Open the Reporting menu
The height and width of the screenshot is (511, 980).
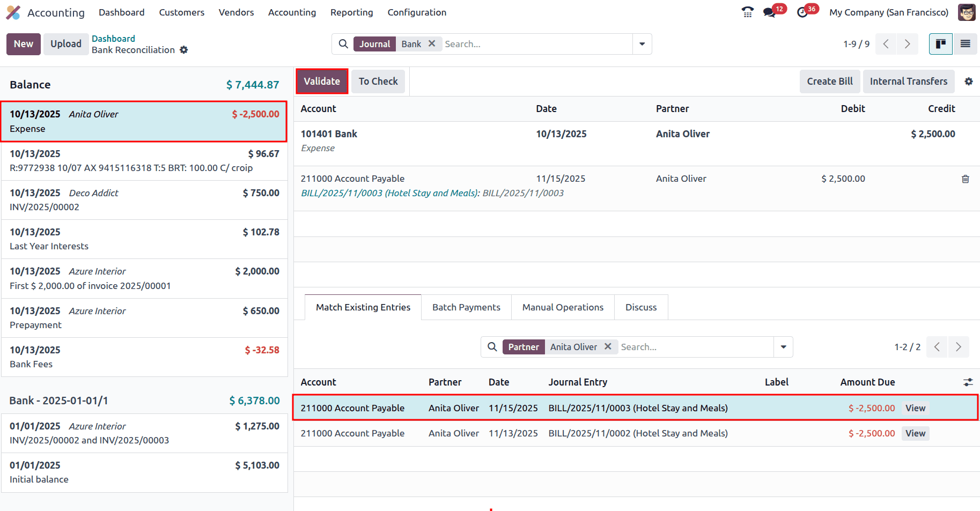pos(351,12)
